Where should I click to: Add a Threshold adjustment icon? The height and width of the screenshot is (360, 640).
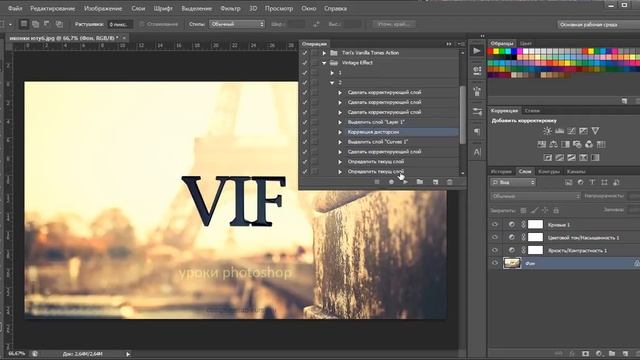tap(571, 158)
